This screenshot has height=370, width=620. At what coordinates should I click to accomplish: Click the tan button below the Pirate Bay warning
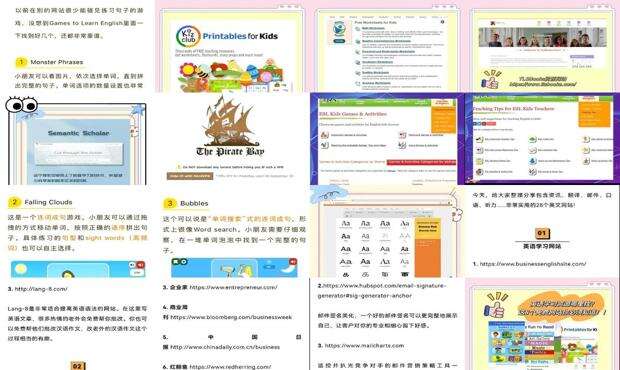(x=190, y=176)
